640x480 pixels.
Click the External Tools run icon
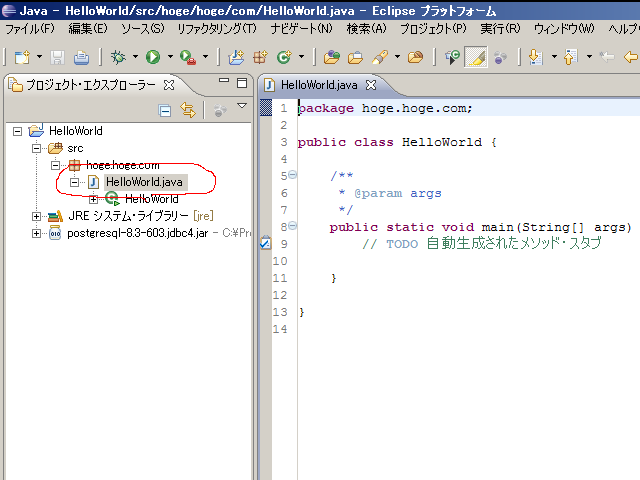click(188, 58)
